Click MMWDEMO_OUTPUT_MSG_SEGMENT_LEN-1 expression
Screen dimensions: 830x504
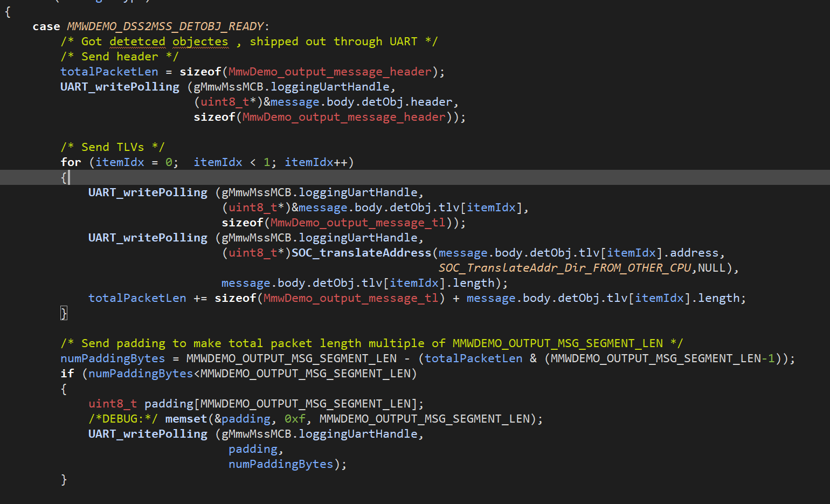[x=663, y=358]
